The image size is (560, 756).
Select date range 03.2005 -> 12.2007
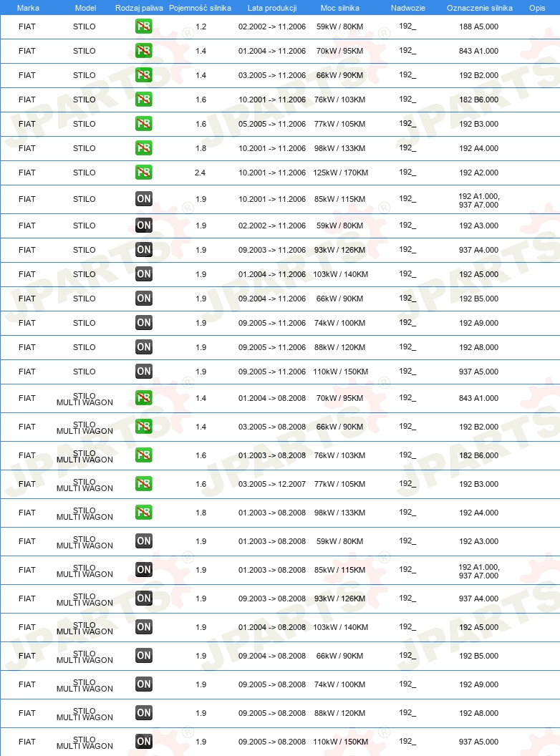272,484
